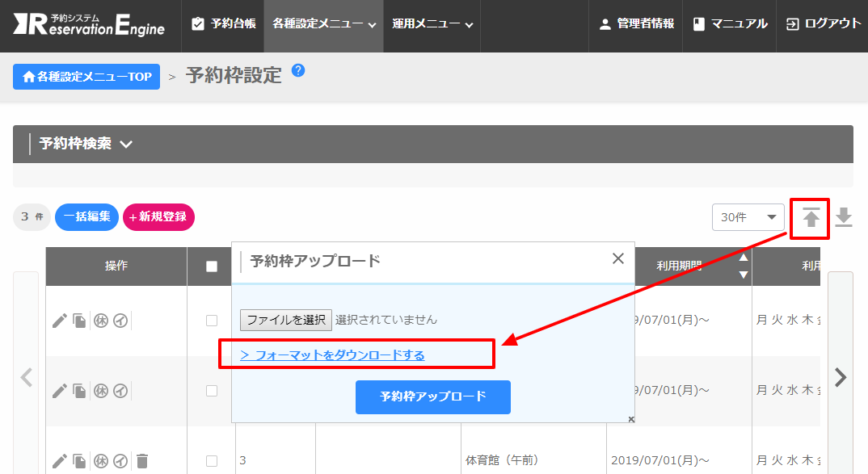The width and height of the screenshot is (868, 474).
Task: Click the copy icon in the second row
Action: coord(79,391)
